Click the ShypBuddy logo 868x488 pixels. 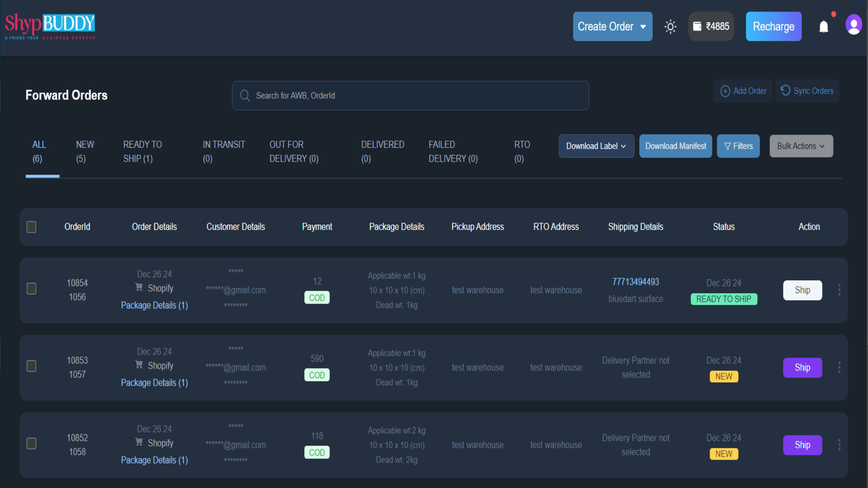(x=50, y=24)
